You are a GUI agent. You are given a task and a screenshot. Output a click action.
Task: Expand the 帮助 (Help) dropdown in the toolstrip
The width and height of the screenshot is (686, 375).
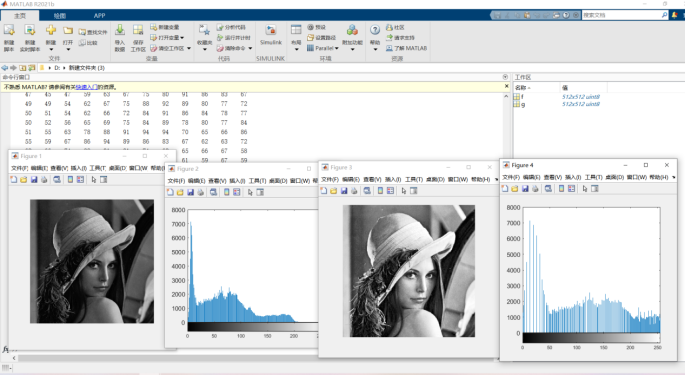pyautogui.click(x=375, y=49)
